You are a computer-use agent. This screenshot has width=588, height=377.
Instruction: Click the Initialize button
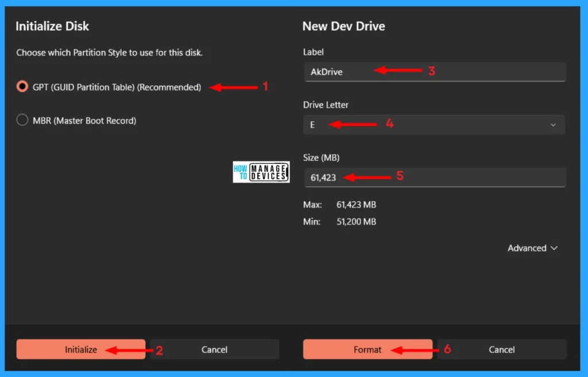click(x=80, y=349)
